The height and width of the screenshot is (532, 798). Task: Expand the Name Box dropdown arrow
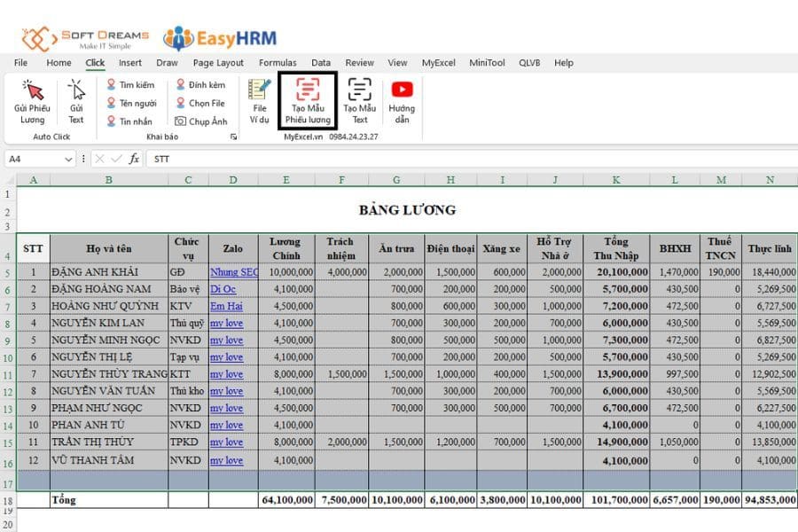[x=68, y=159]
